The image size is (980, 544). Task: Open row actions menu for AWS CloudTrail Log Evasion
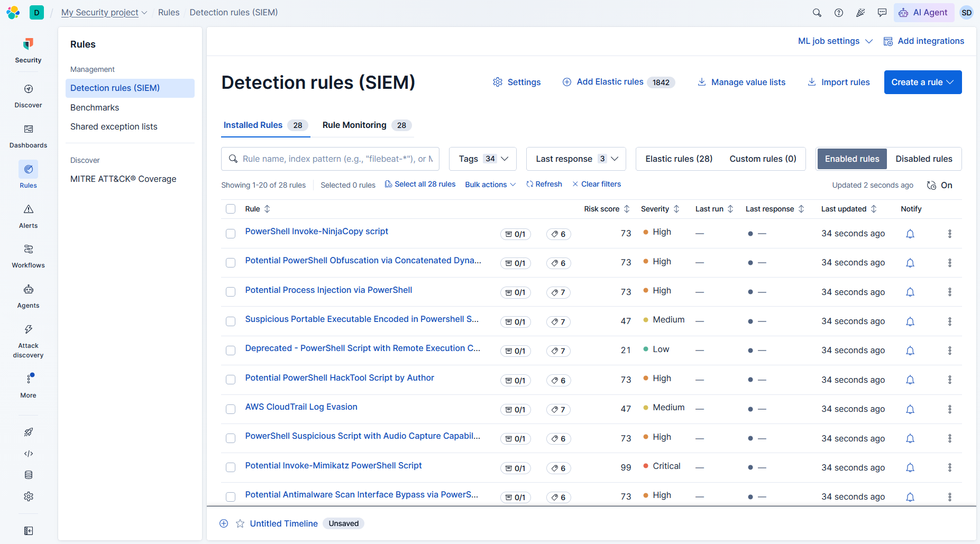tap(950, 409)
